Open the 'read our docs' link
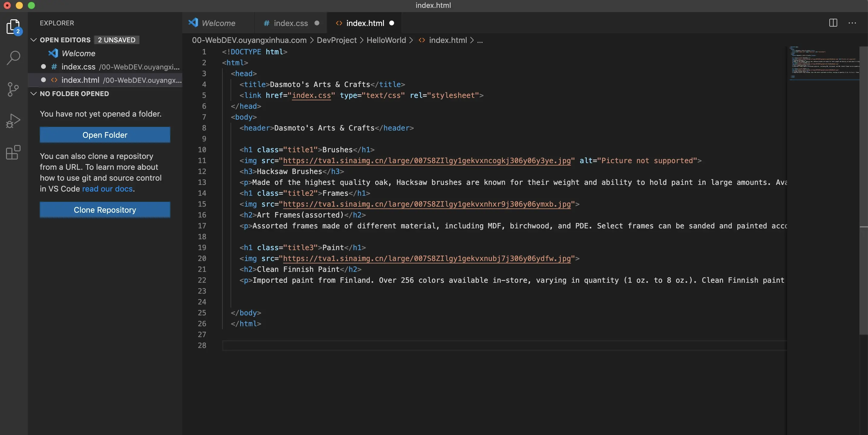 [107, 189]
